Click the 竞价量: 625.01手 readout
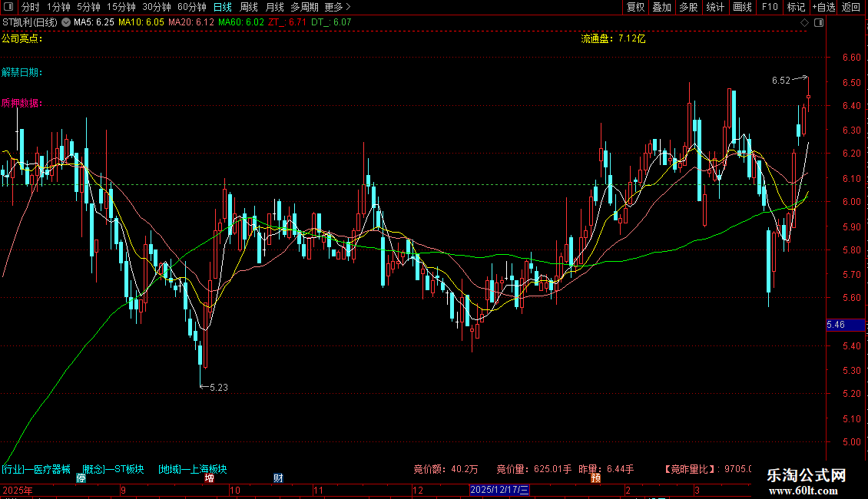The image size is (868, 499). pos(534,469)
